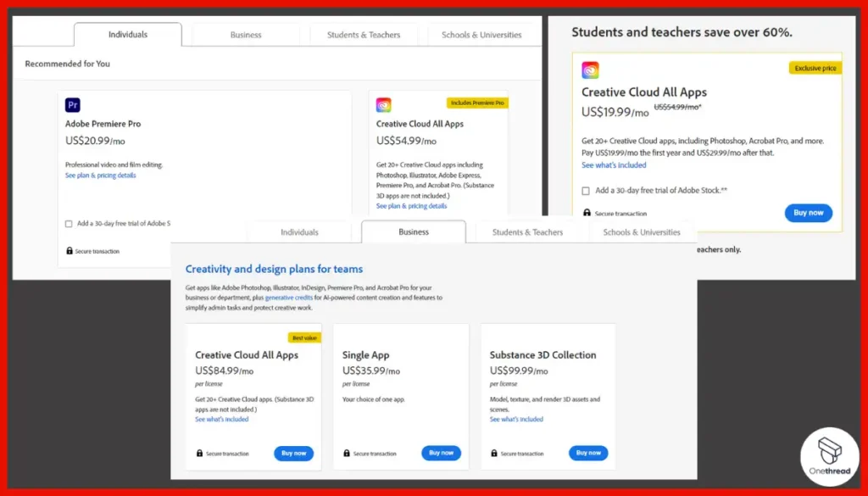Click the 'Single App' card title

coord(366,355)
